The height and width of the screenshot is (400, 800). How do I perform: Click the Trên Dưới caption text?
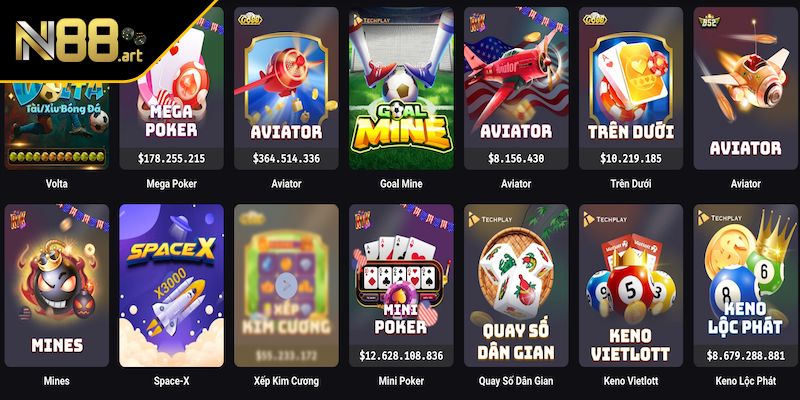(x=631, y=184)
